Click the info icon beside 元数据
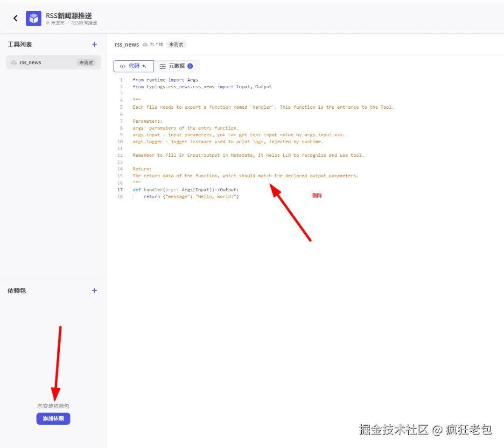The height and width of the screenshot is (448, 504). (x=190, y=66)
